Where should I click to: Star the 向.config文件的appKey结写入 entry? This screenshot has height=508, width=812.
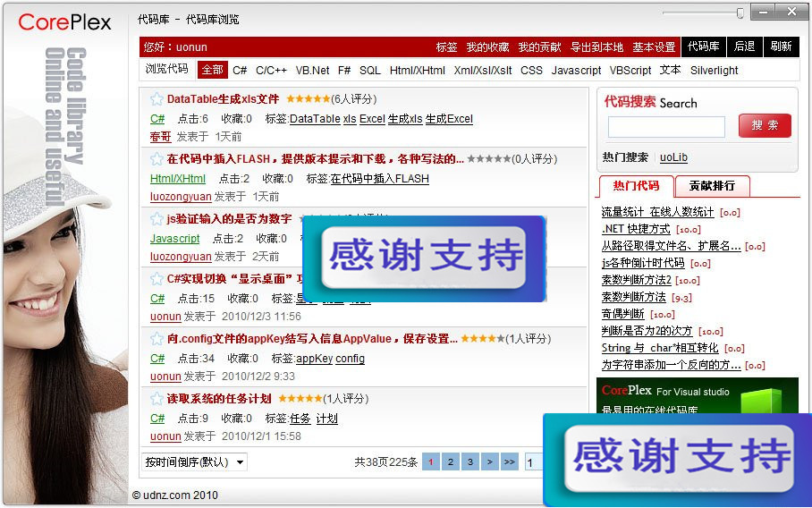click(156, 339)
